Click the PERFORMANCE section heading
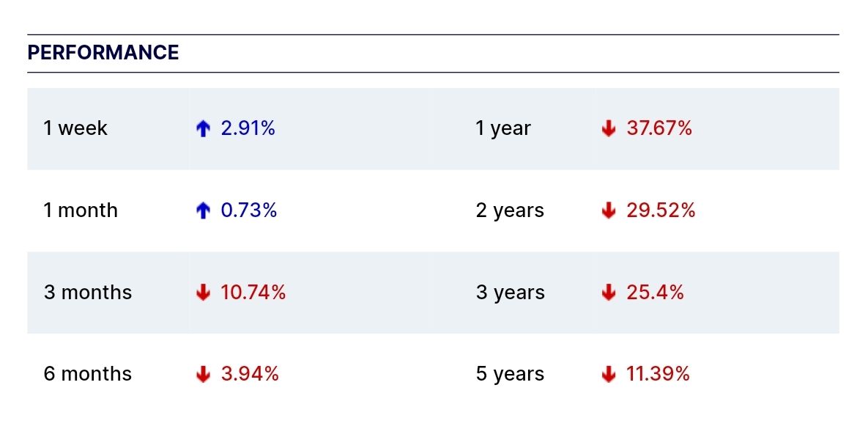Screen dimensions: 868x429 tap(103, 53)
